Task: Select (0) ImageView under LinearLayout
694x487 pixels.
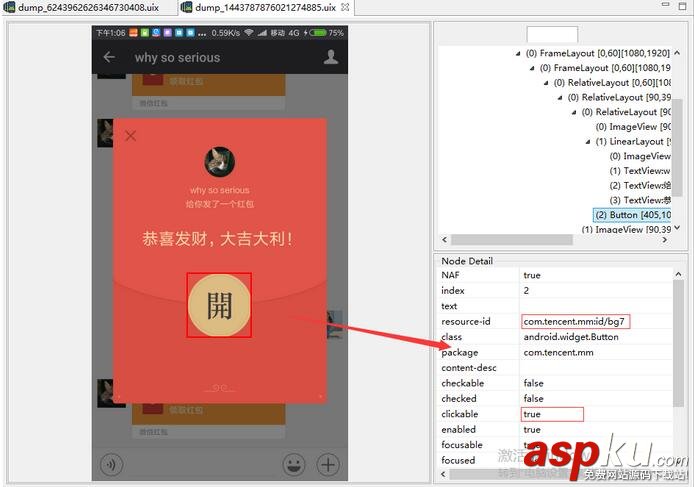Action: click(640, 156)
